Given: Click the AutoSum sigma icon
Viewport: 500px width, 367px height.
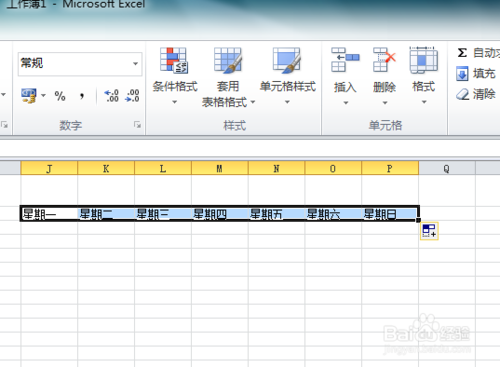Looking at the screenshot, I should pyautogui.click(x=462, y=53).
